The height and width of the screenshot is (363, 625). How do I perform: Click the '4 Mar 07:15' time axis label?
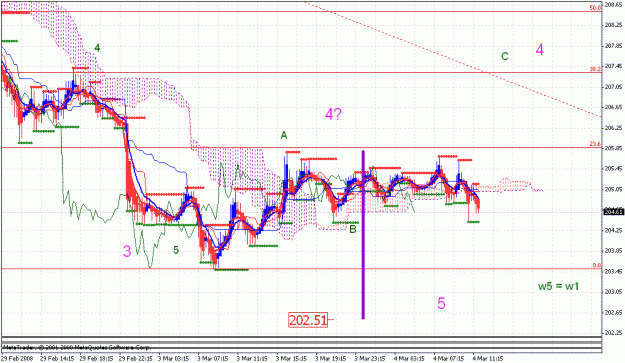tap(448, 358)
